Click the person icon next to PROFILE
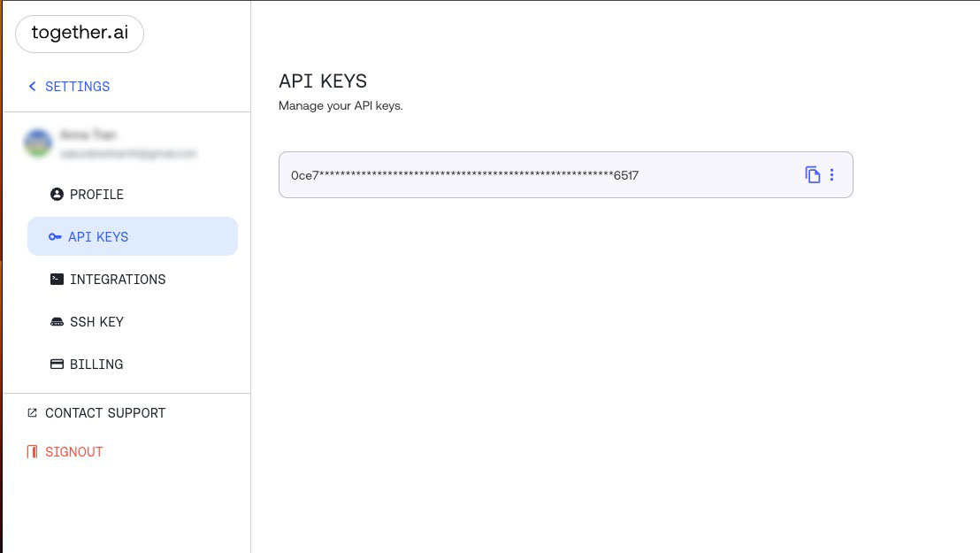The width and height of the screenshot is (980, 553). pyautogui.click(x=57, y=194)
